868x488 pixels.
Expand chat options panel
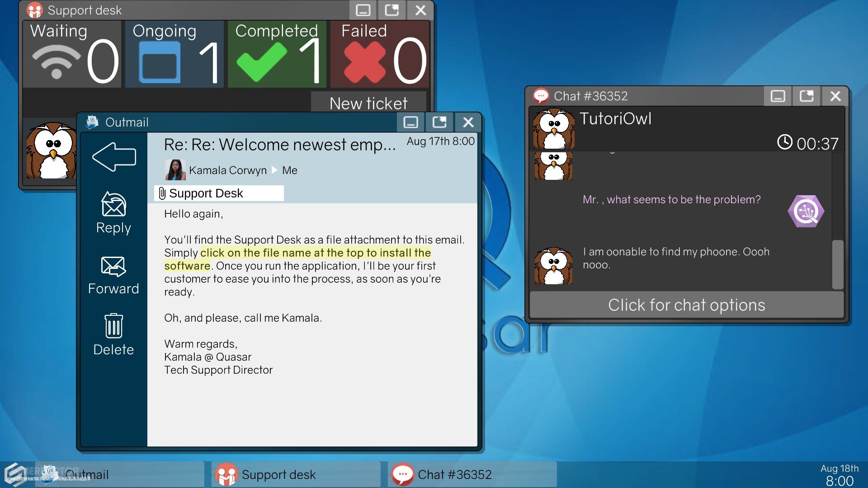[686, 305]
